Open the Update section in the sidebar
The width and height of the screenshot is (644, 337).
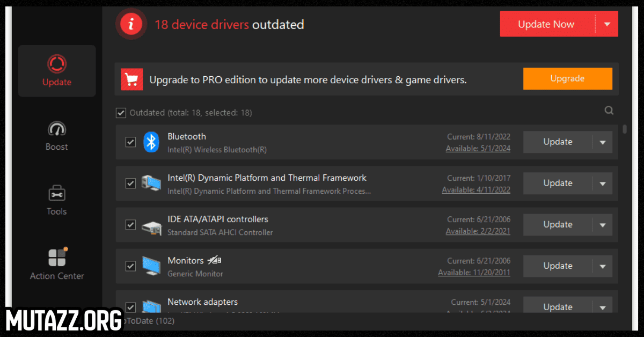(x=56, y=71)
